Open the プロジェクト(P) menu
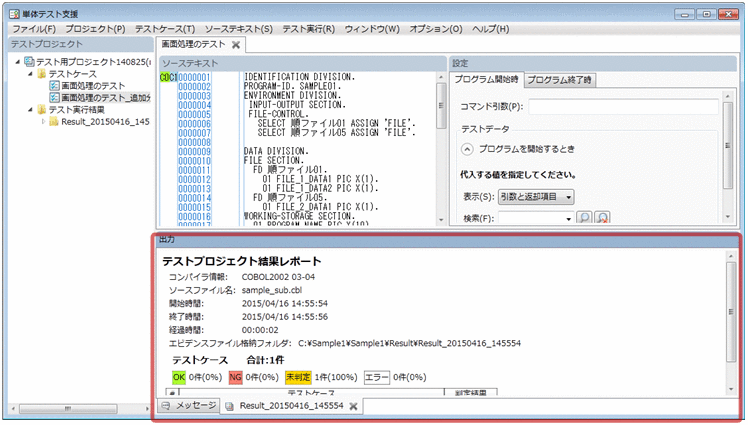 click(95, 29)
